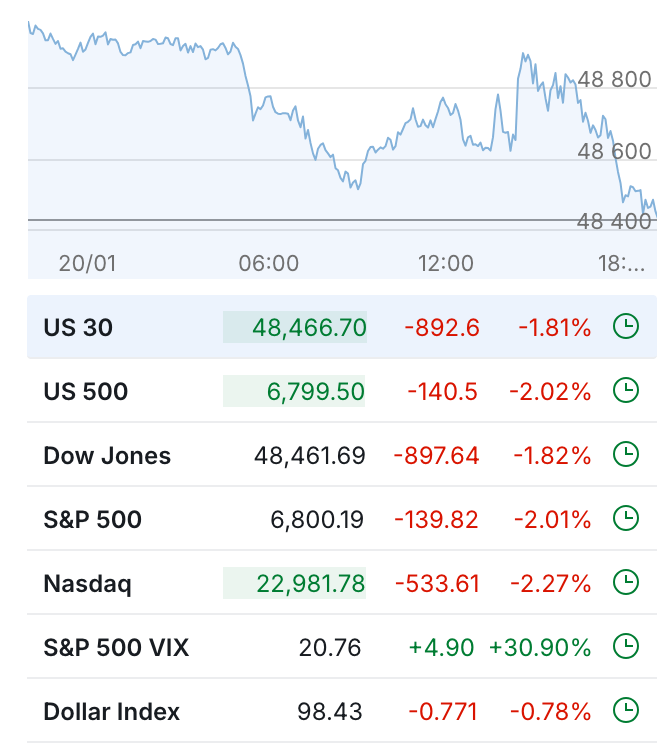Open the US 500 index link

(86, 391)
